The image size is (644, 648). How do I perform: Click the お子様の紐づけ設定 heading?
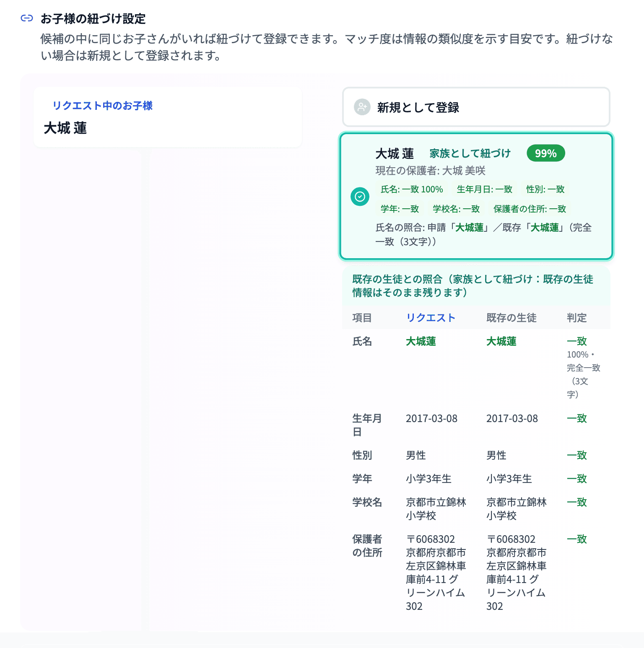[93, 18]
